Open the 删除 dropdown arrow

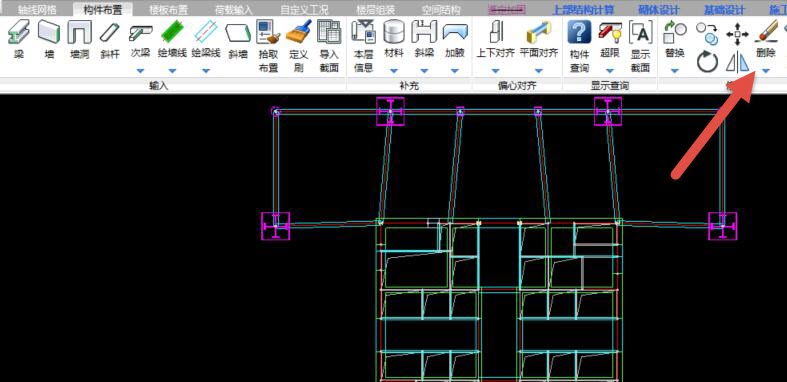[x=766, y=71]
